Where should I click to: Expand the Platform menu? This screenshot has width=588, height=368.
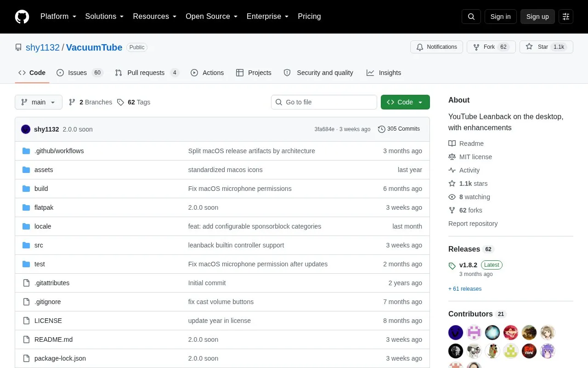(58, 17)
